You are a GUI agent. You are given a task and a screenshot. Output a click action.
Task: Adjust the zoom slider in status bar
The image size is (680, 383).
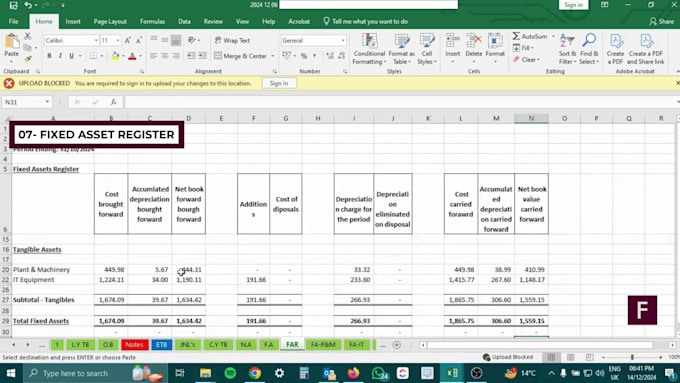coord(632,357)
